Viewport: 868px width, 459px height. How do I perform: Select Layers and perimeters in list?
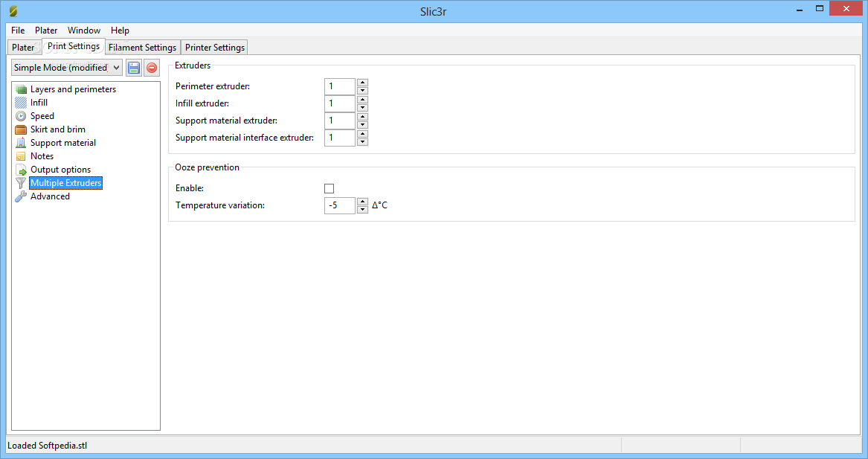pos(73,89)
